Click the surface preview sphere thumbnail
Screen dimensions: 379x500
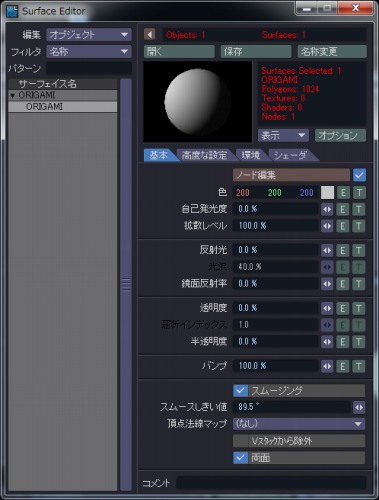pos(198,102)
